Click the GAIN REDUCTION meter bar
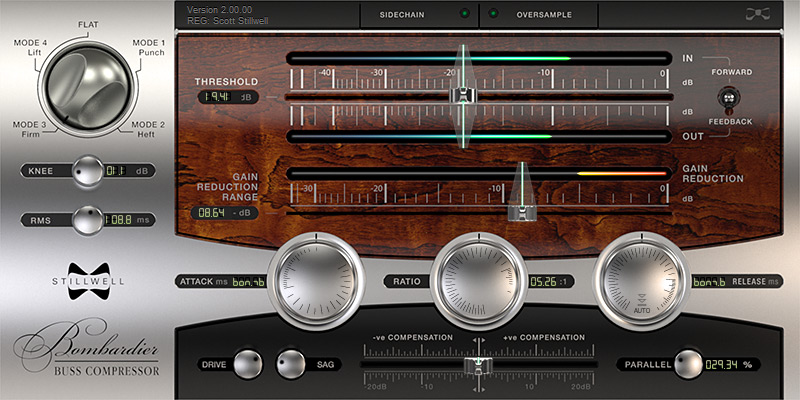This screenshot has width=800, height=400. pyautogui.click(x=479, y=173)
